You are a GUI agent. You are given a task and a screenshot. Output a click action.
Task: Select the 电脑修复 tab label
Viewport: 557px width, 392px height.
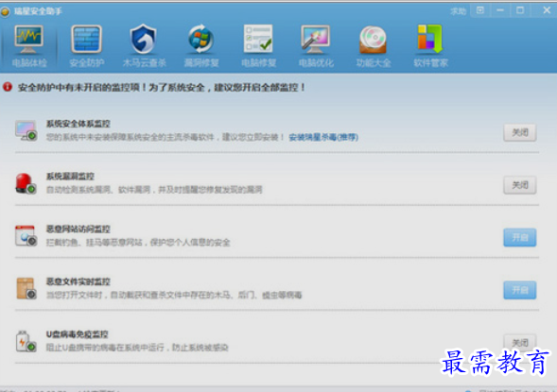(259, 63)
